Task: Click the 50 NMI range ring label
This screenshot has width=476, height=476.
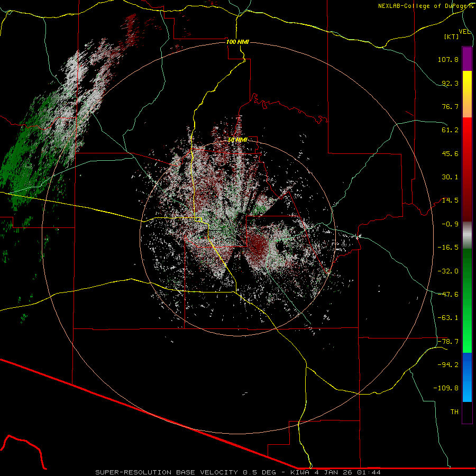Action: 237,140
